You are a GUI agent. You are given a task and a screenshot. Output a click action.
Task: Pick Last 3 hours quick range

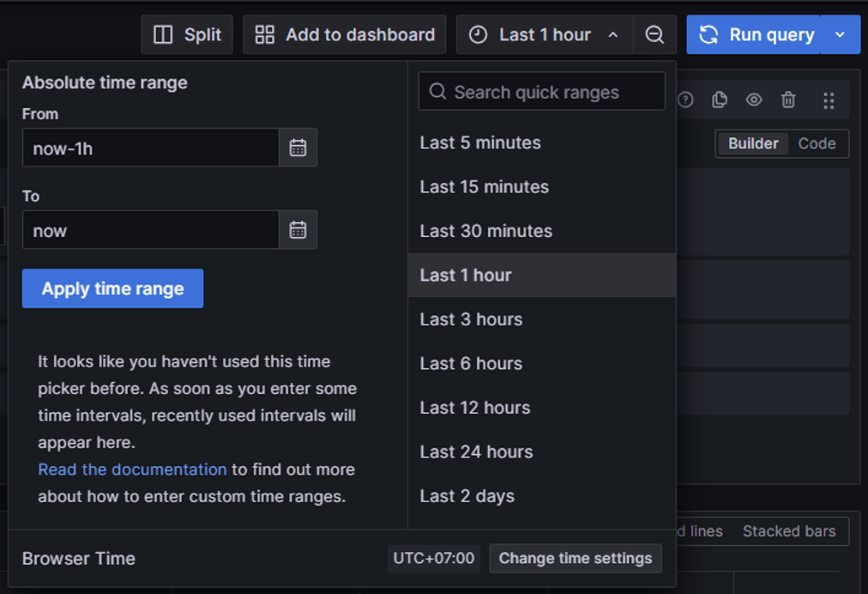tap(471, 319)
